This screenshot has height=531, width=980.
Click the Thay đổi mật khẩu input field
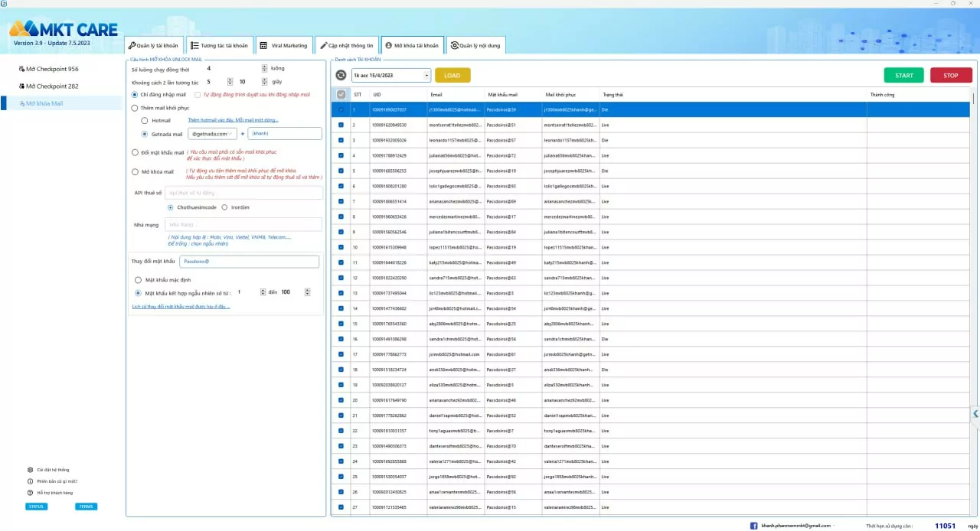(x=249, y=262)
